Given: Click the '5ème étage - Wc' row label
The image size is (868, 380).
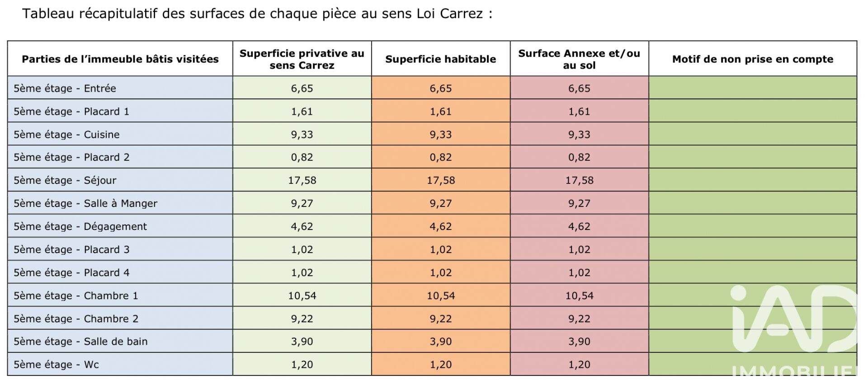Looking at the screenshot, I should pyautogui.click(x=56, y=365).
